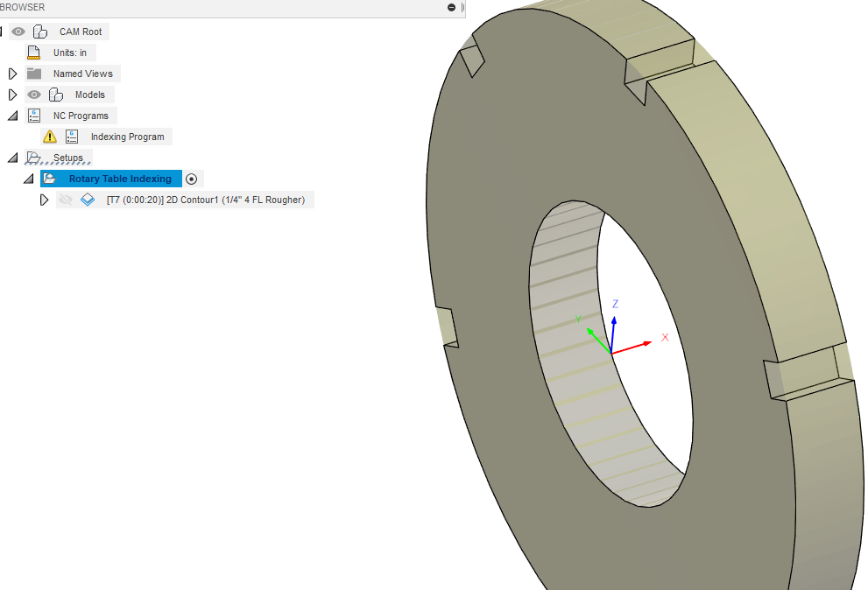Select the Rotary Table Indexing setup

(x=121, y=178)
